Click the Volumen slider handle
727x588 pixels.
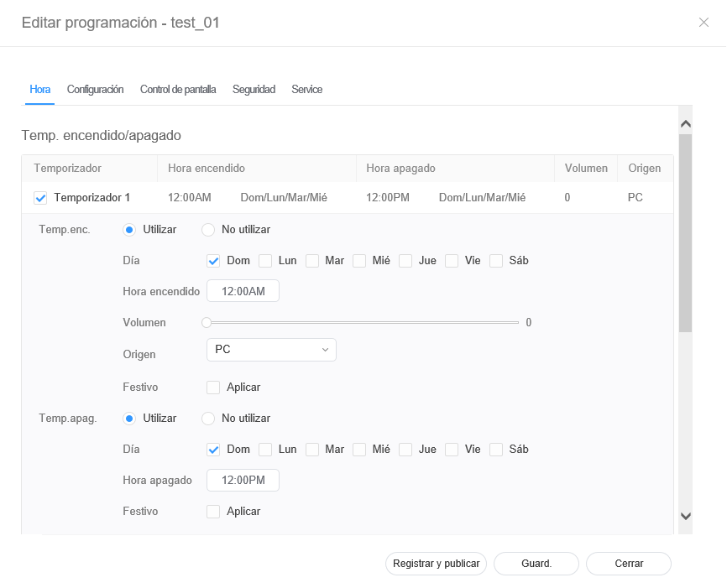[x=207, y=322]
